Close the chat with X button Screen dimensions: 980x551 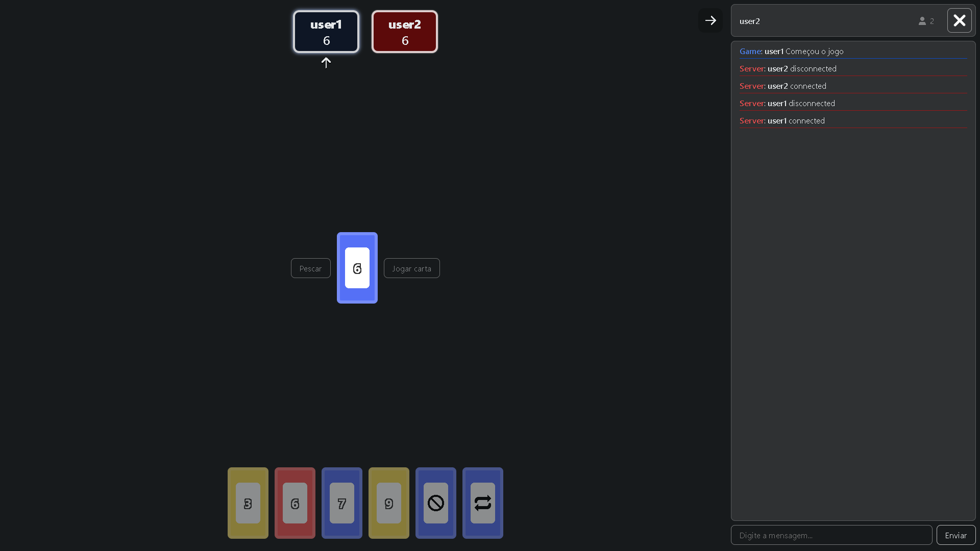click(x=959, y=20)
